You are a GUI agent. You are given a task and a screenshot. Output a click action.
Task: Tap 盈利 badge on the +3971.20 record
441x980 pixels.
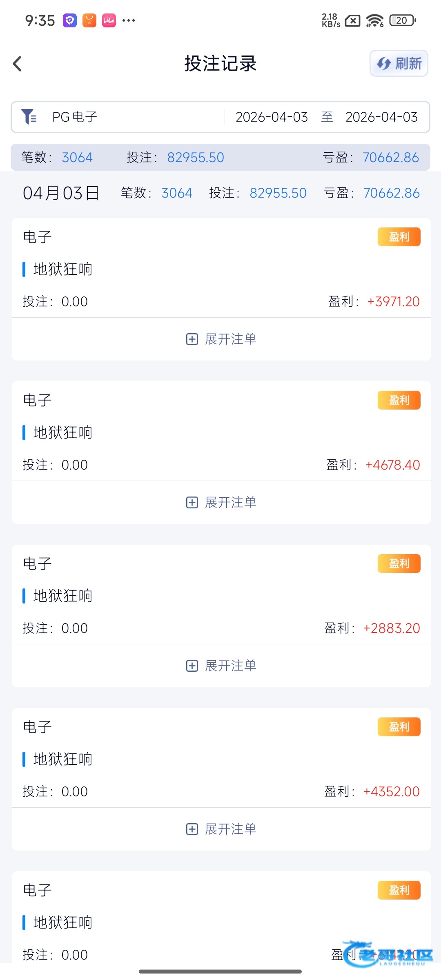(x=399, y=237)
